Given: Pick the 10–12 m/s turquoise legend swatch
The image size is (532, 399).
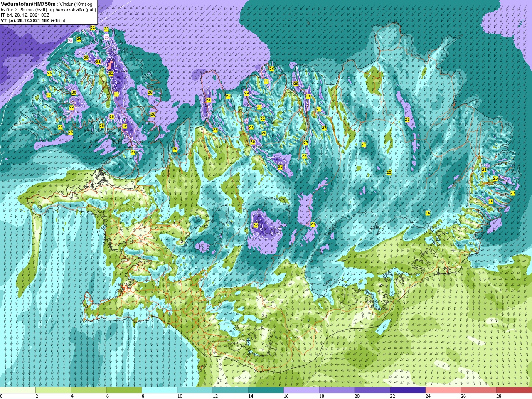Looking at the screenshot, I should pos(195,390).
